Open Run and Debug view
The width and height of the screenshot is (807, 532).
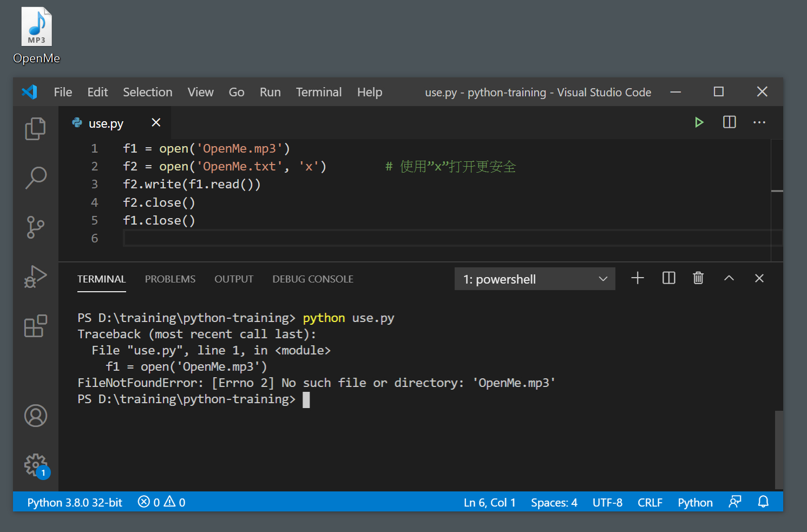[36, 277]
